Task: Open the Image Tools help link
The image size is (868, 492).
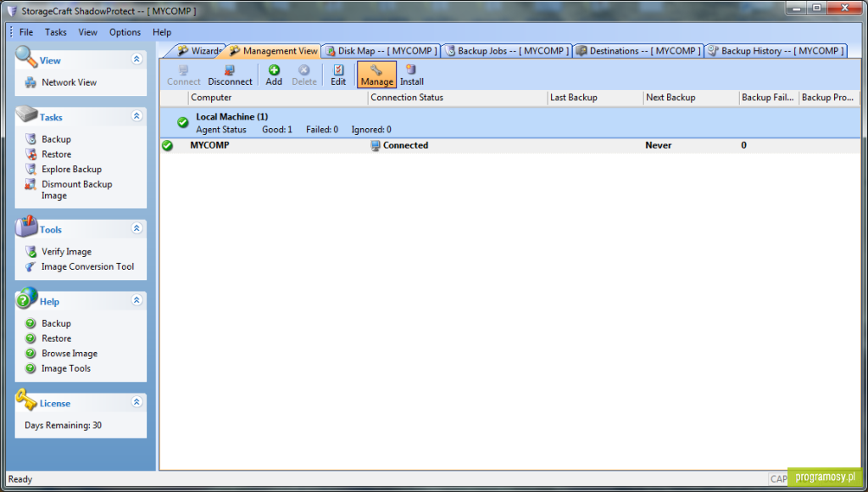Action: [66, 368]
